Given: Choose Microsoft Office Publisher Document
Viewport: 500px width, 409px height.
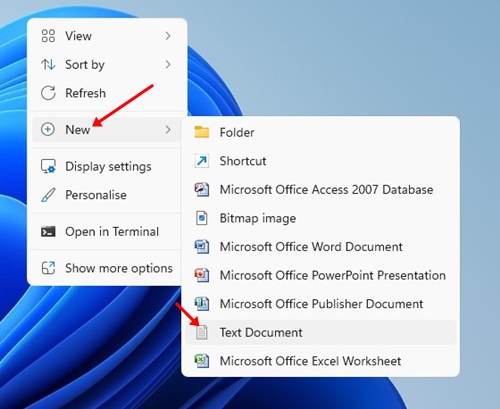Looking at the screenshot, I should pyautogui.click(x=321, y=304).
